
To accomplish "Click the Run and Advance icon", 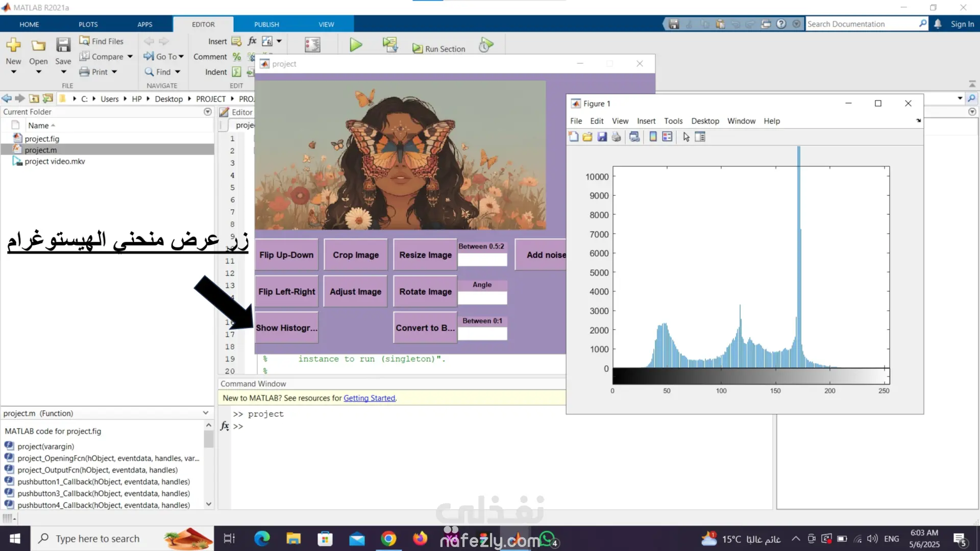I will tap(390, 45).
